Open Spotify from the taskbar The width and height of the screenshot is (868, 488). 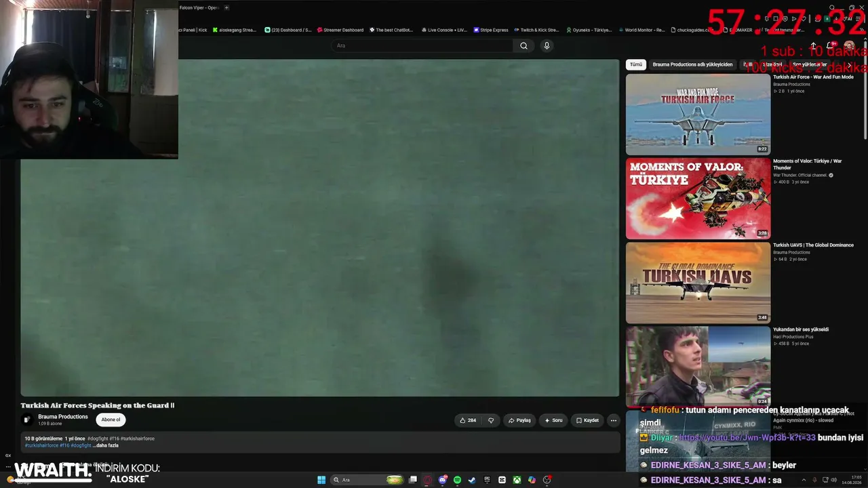tap(458, 480)
